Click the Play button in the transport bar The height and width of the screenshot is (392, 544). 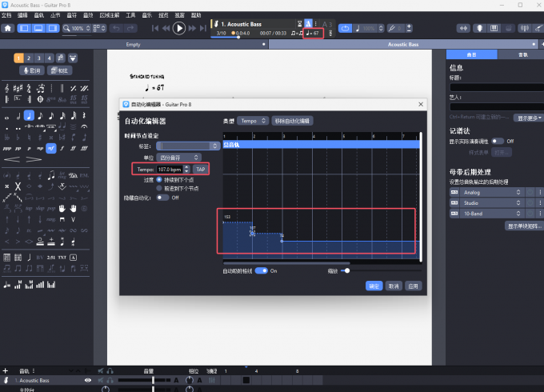178,28
